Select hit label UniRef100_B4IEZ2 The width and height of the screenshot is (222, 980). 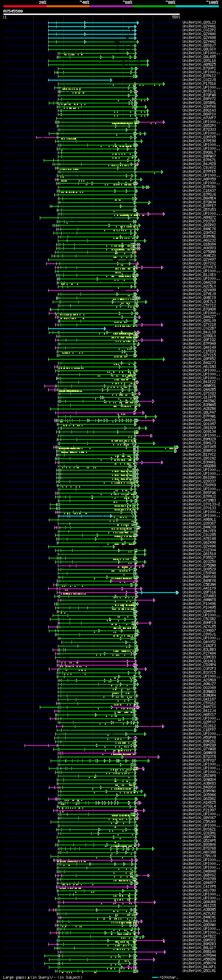199,382
